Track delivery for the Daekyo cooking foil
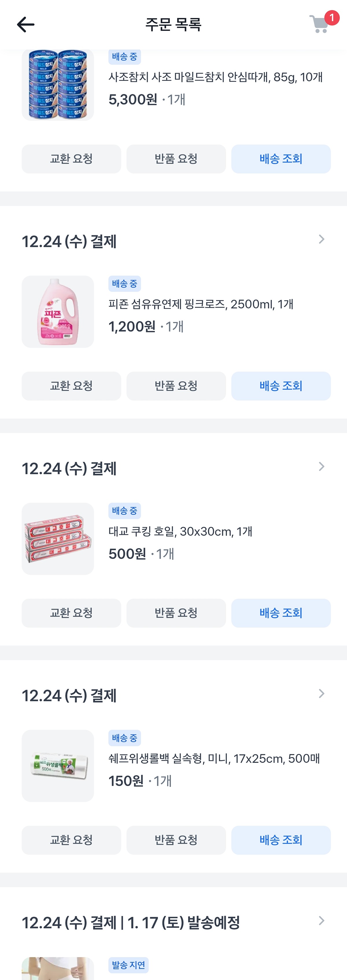This screenshot has height=980, width=347. click(x=281, y=613)
